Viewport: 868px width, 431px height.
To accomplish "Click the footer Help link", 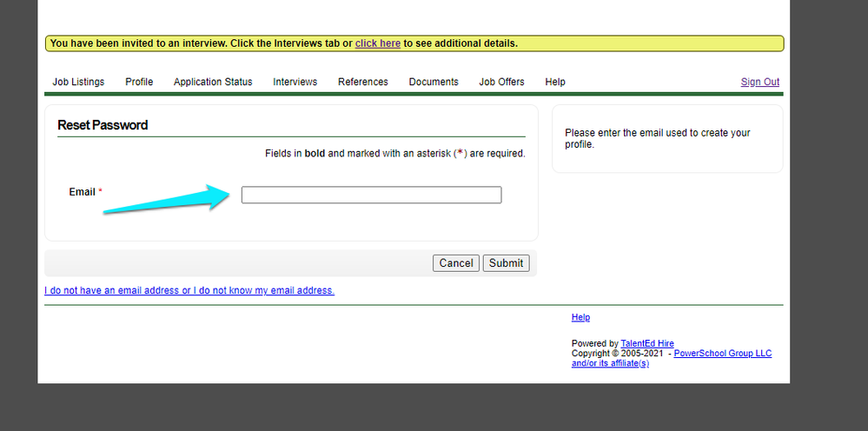I will click(x=580, y=317).
